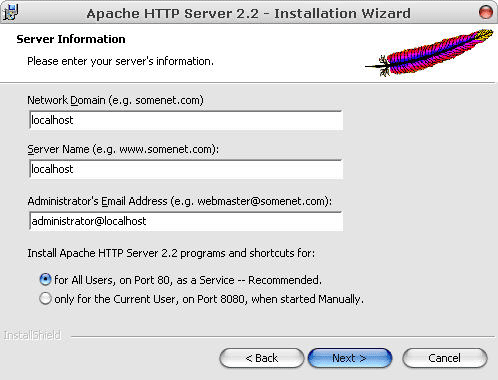Click the Apache feather logo
Viewport: 498px width, 380px height.
429,53
